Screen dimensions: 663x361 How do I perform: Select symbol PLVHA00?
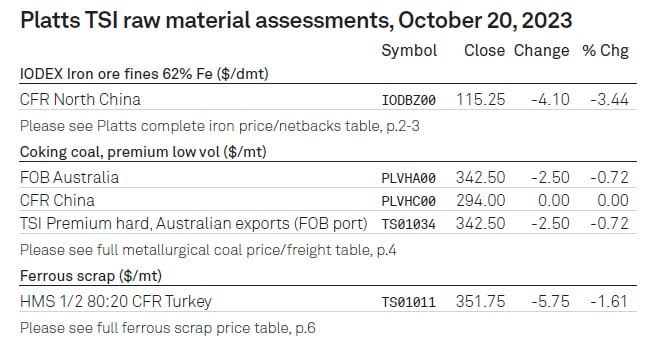click(408, 178)
